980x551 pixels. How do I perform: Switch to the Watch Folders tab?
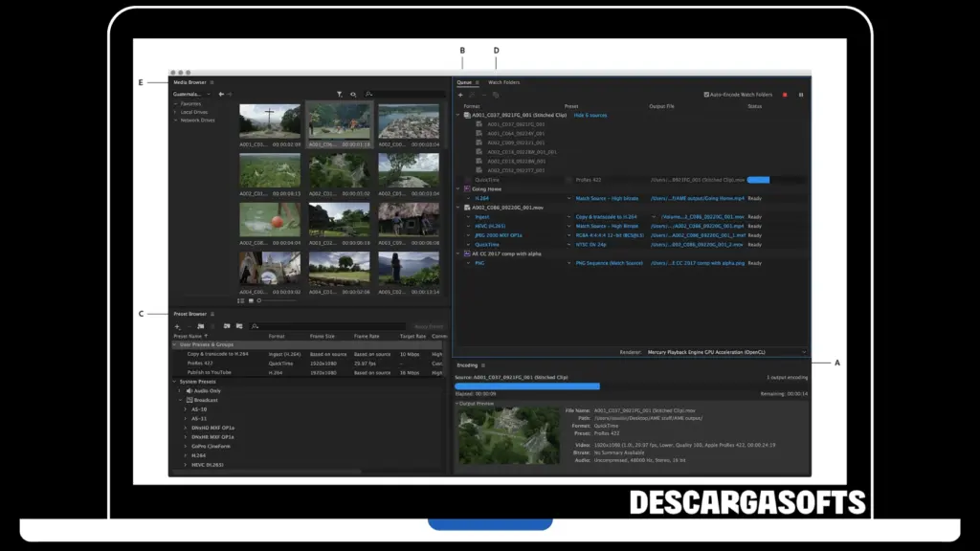tap(504, 82)
